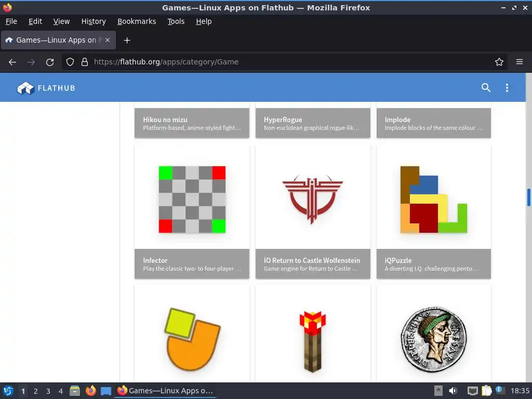532x399 pixels.
Task: Open the Tools menu
Action: coord(176,21)
